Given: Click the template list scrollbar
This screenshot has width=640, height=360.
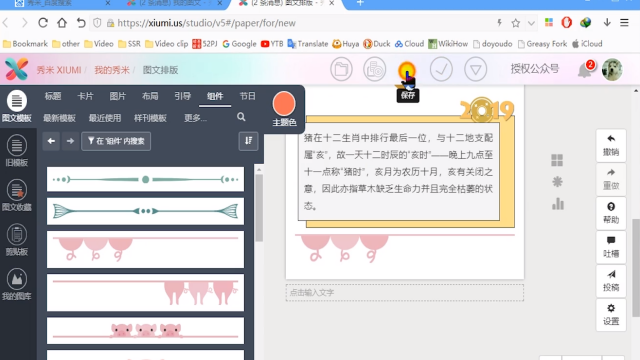Looking at the screenshot, I should coord(259,207).
